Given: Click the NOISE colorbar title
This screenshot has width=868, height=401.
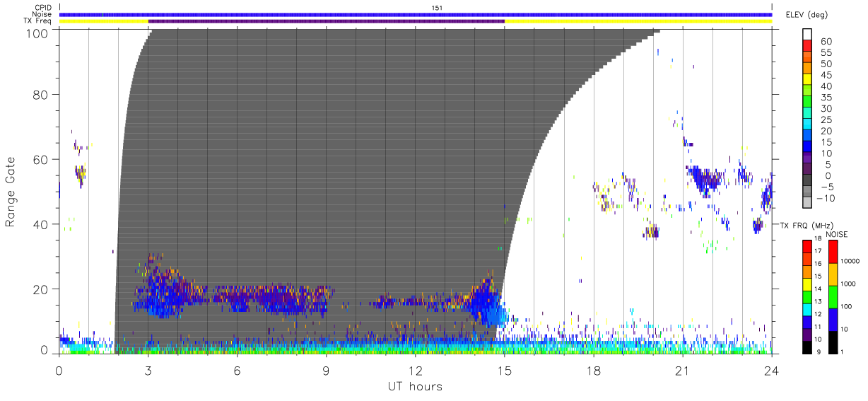Looking at the screenshot, I should pyautogui.click(x=837, y=234).
